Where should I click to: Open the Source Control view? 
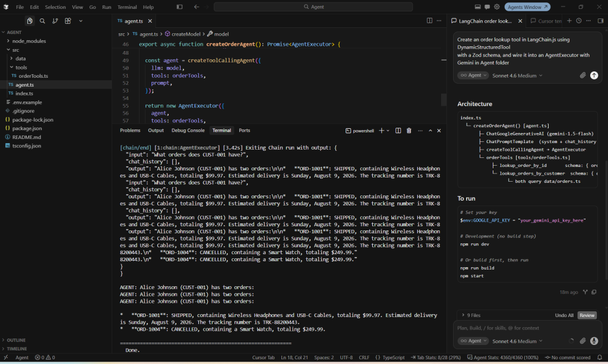pyautogui.click(x=55, y=21)
